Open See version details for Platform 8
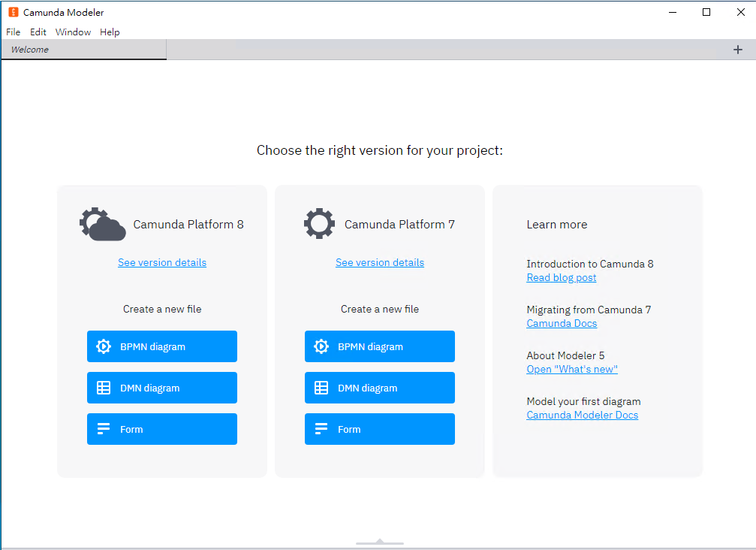This screenshot has height=550, width=756. coord(162,262)
